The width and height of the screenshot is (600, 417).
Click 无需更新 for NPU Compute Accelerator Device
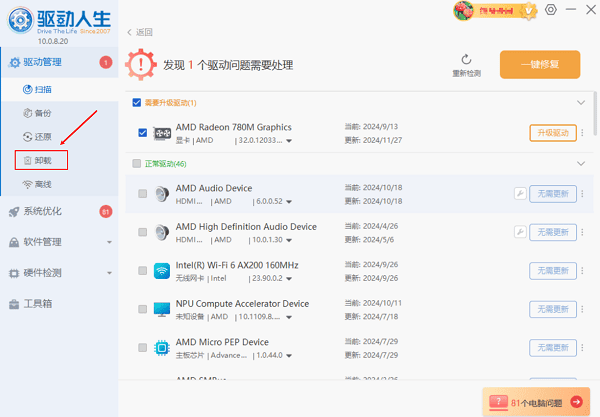click(553, 309)
